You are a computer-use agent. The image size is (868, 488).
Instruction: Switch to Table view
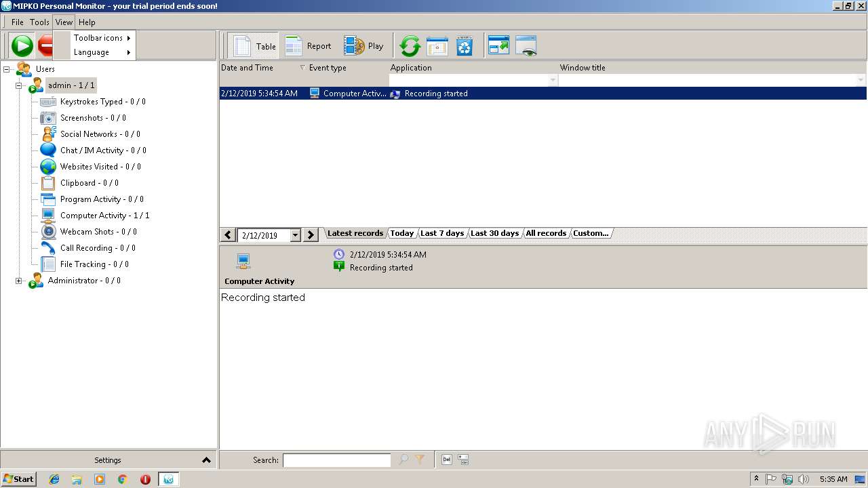tap(255, 46)
